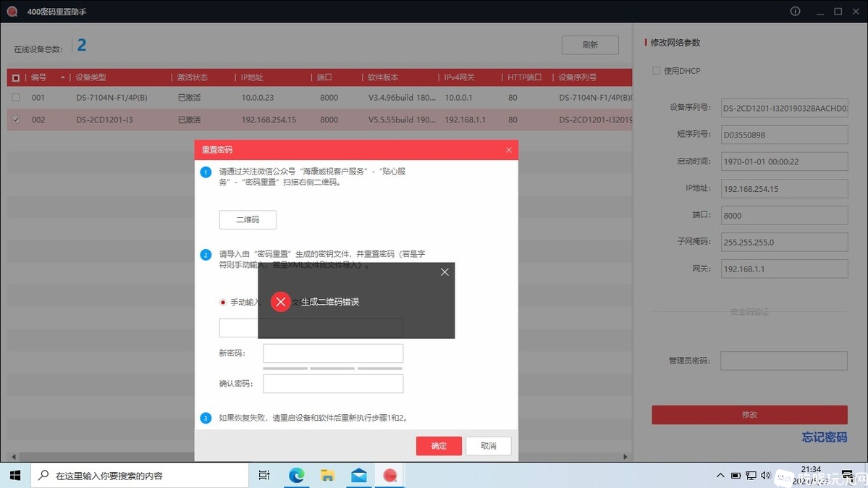This screenshot has width=868, height=488.
Task: Open the Mail app from taskbar
Action: click(x=359, y=475)
